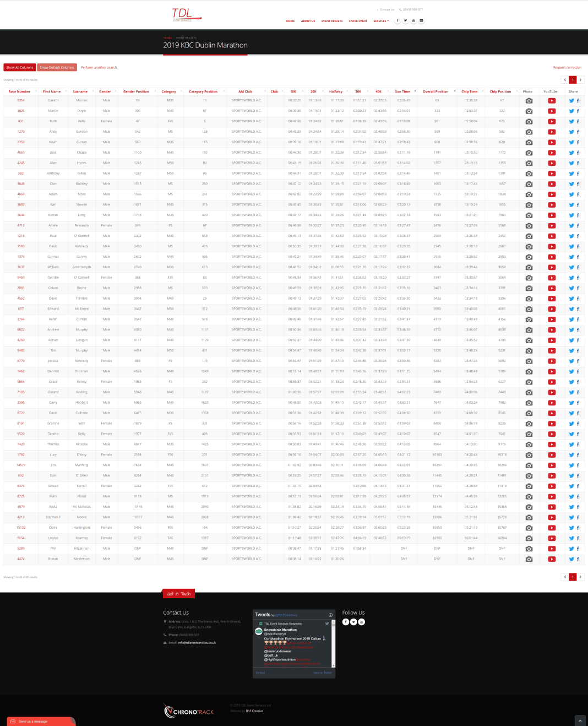Open race number 5354 link
Image resolution: width=588 pixels, height=726 pixels.
click(x=21, y=100)
